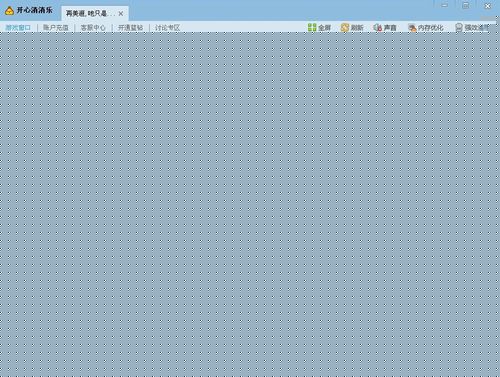Click the 开心消消乐 title text
The image size is (500, 377).
[35, 10]
